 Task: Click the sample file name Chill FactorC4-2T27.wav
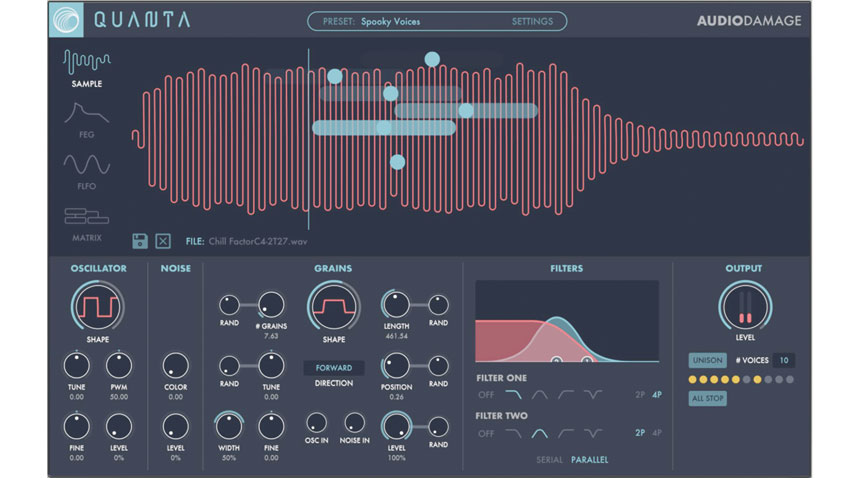(258, 242)
